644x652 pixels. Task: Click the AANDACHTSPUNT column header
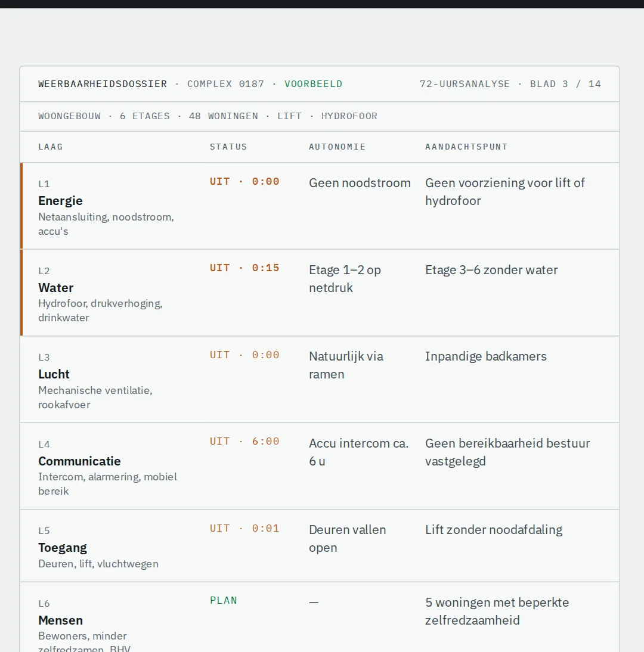click(x=466, y=147)
